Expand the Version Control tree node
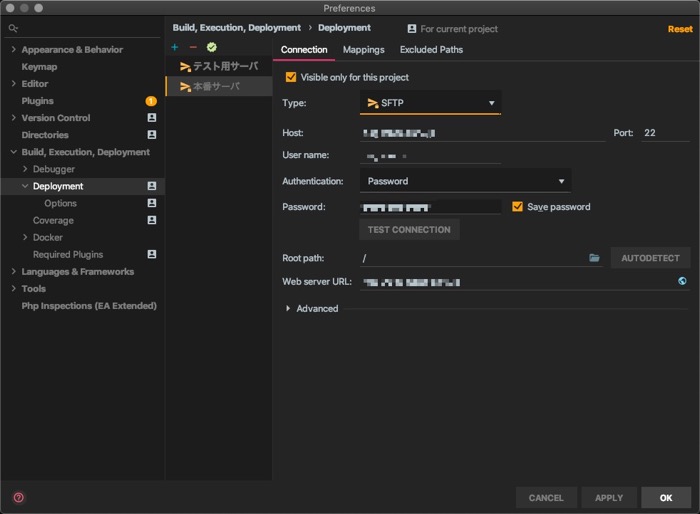The height and width of the screenshot is (514, 700). [13, 117]
